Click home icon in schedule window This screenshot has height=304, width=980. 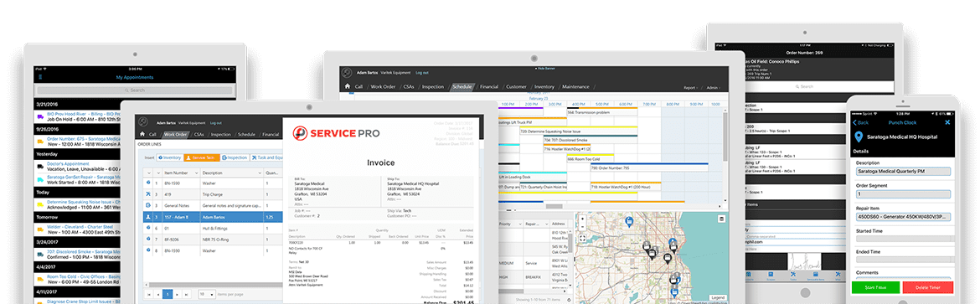point(347,86)
